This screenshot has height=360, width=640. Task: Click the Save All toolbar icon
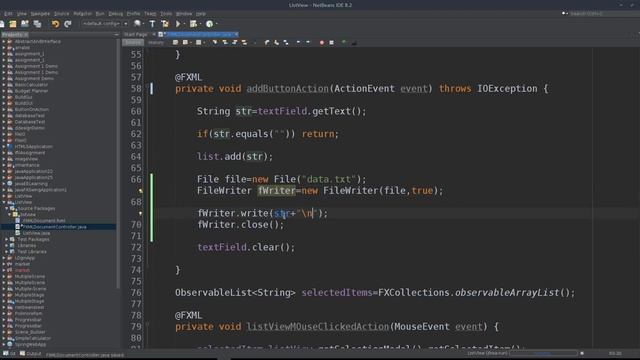(x=38, y=24)
